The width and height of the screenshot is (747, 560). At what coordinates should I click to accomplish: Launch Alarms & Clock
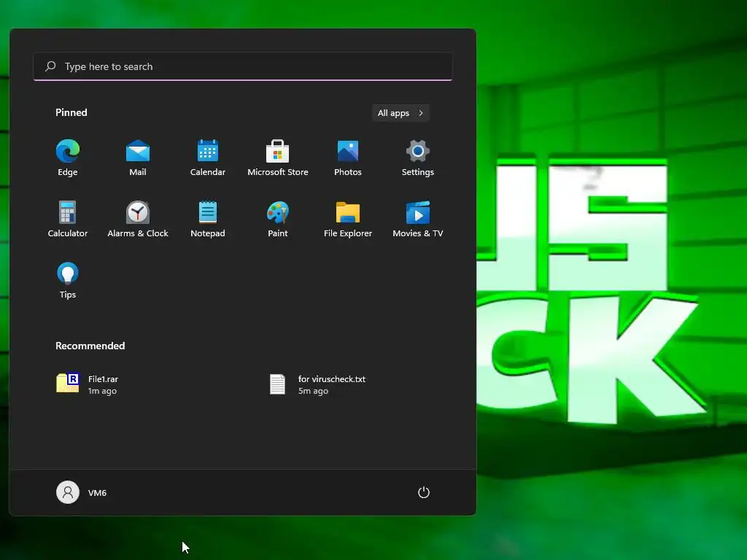coord(138,219)
